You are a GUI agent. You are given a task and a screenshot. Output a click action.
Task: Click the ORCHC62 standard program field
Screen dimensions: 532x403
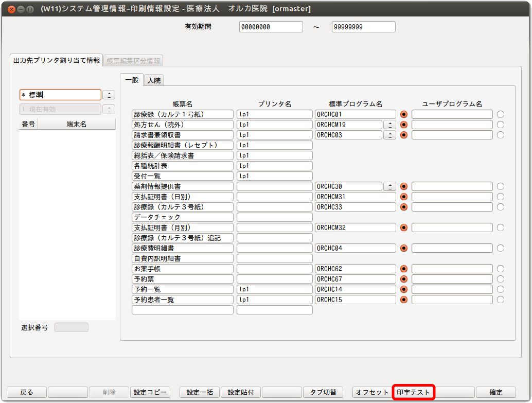pos(355,269)
